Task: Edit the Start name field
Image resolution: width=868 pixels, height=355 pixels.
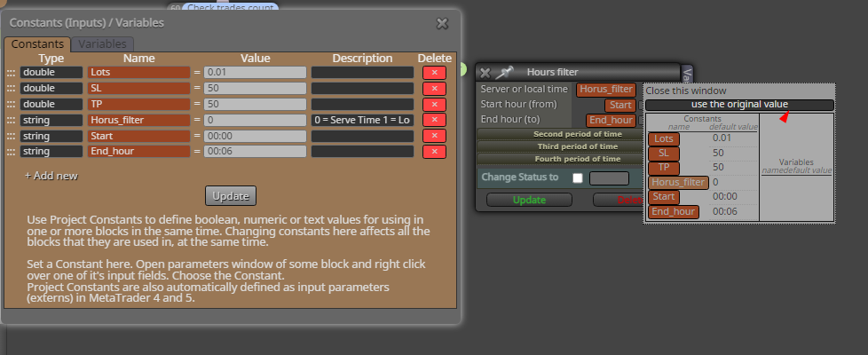Action: [x=139, y=137]
